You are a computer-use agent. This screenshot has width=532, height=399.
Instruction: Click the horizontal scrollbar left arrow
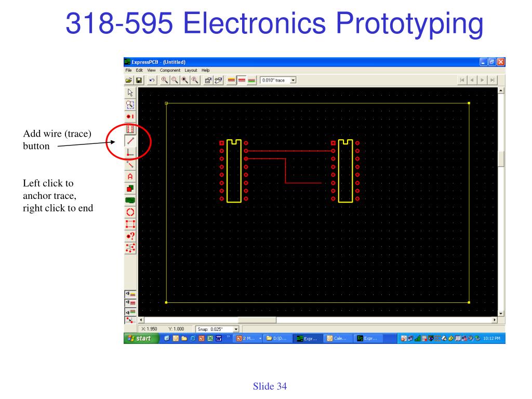point(141,320)
